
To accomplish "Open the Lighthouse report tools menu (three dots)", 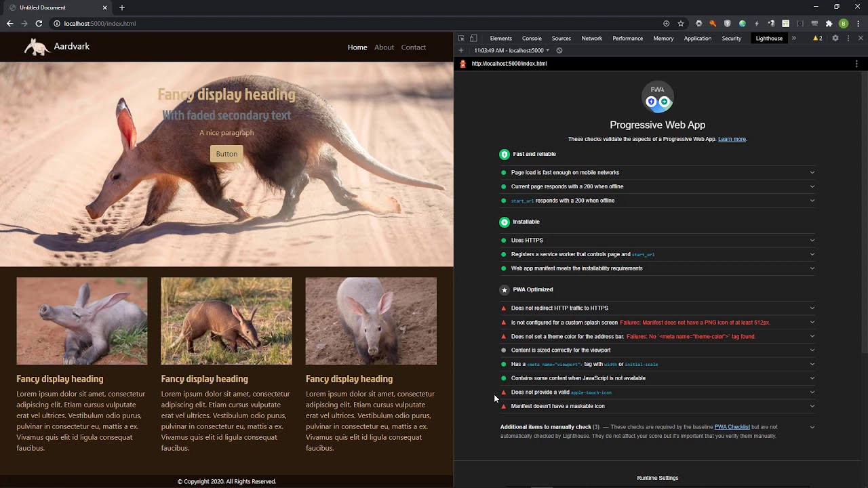I will [856, 64].
